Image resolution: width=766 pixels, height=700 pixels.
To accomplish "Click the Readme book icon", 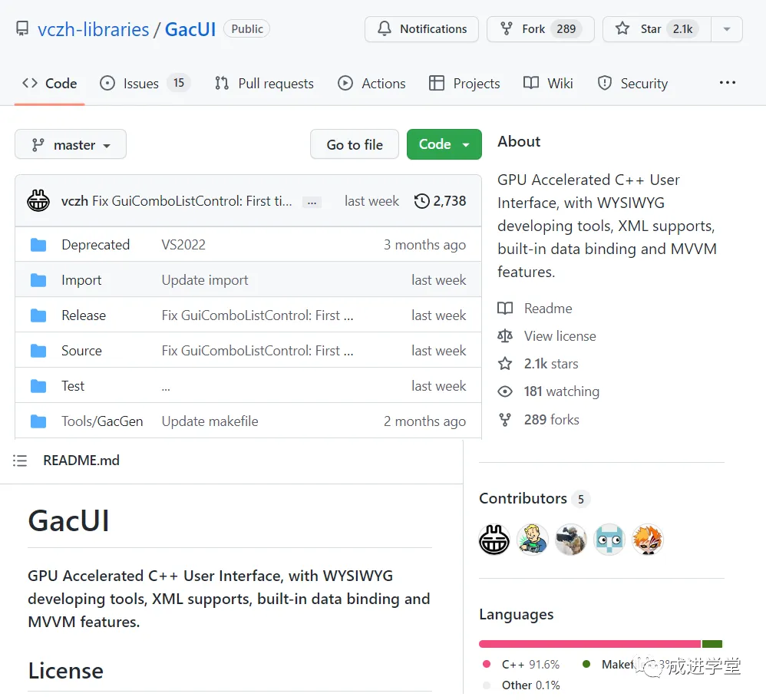I will pos(505,309).
